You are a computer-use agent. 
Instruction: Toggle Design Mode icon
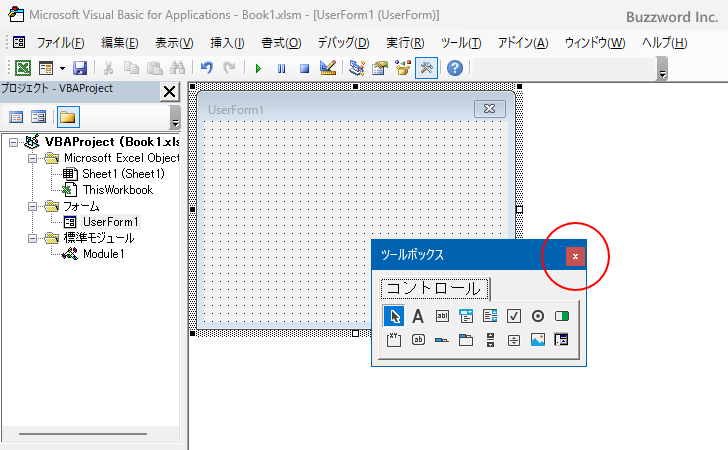[x=328, y=68]
